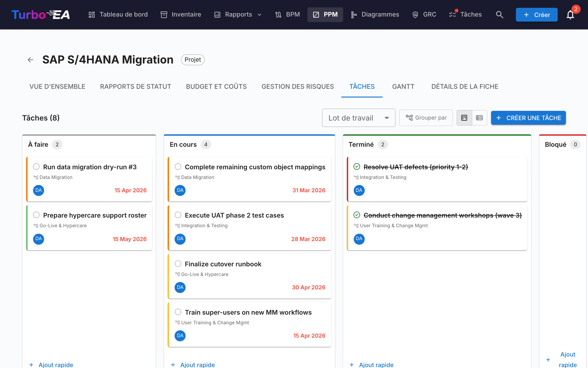Click the BPM process icon
The width and height of the screenshot is (588, 368).
[278, 14]
